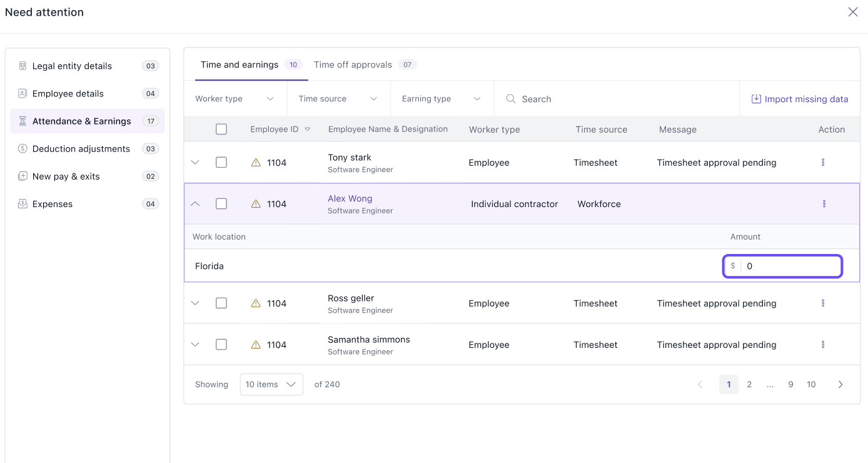Screen dimensions: 868x463
Task: Collapse the expanded Alex Wong row
Action: tap(195, 204)
